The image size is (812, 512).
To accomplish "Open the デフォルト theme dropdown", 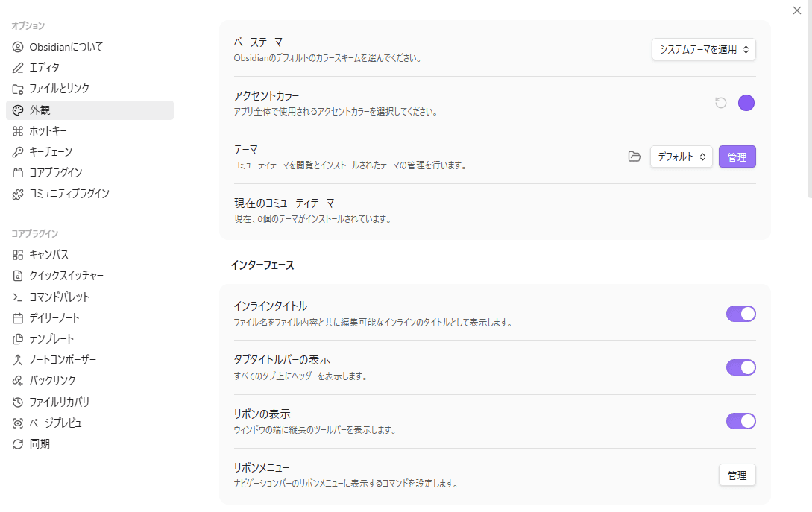I will (x=681, y=157).
